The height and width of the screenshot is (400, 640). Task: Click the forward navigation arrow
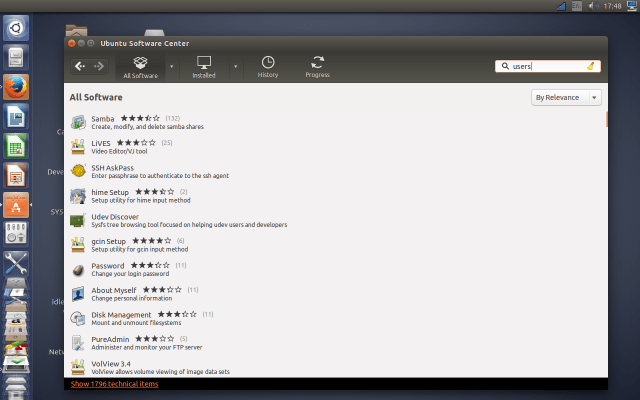tap(98, 66)
